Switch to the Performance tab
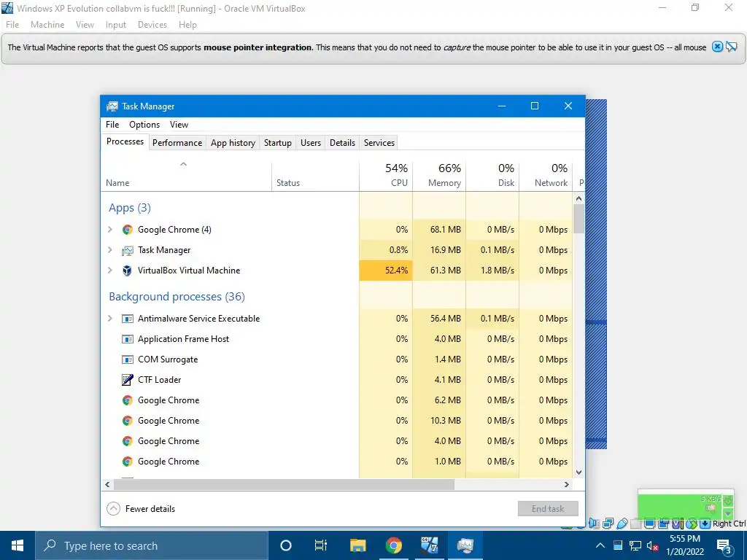This screenshot has height=560, width=747. point(177,143)
